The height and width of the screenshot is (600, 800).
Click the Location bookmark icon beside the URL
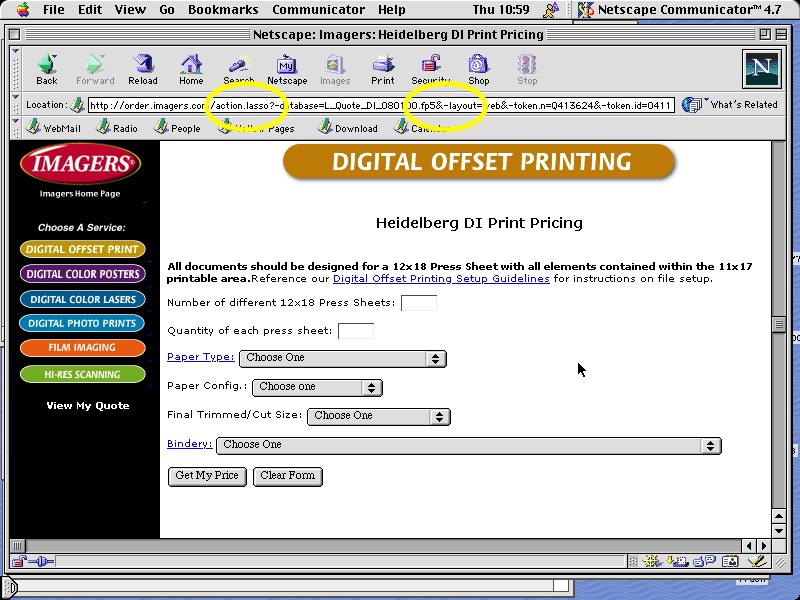(x=78, y=105)
